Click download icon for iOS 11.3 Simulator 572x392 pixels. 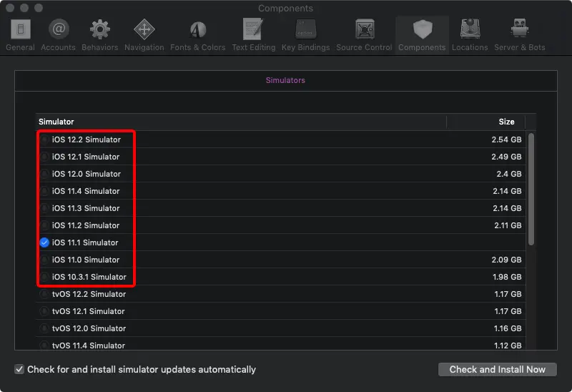44,208
